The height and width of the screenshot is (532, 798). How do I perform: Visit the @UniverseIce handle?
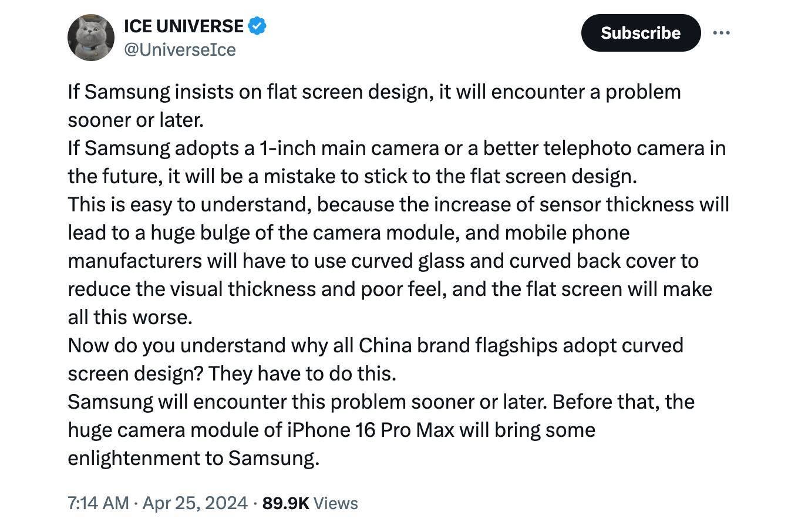click(180, 49)
